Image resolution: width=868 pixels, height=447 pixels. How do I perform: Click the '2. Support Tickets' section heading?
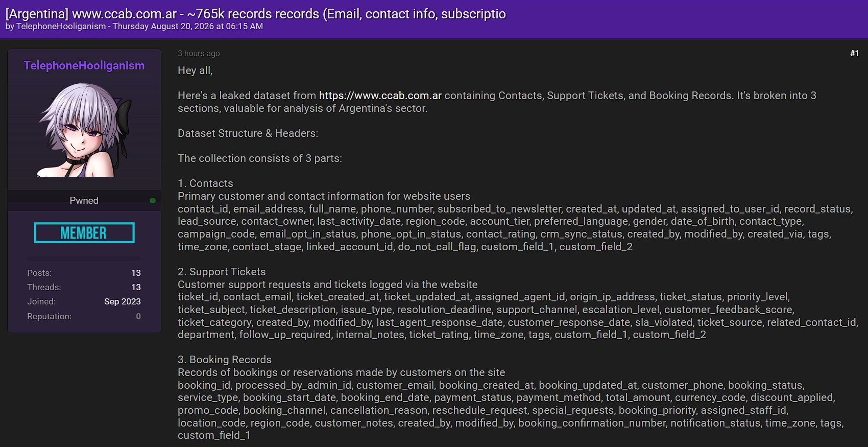pyautogui.click(x=222, y=272)
